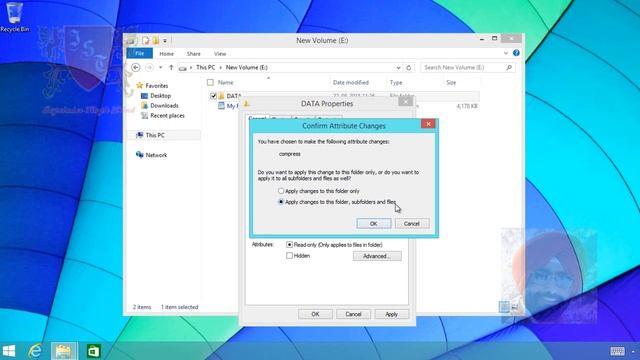
Task: Toggle the Read-only attribute checkbox
Action: tap(289, 244)
